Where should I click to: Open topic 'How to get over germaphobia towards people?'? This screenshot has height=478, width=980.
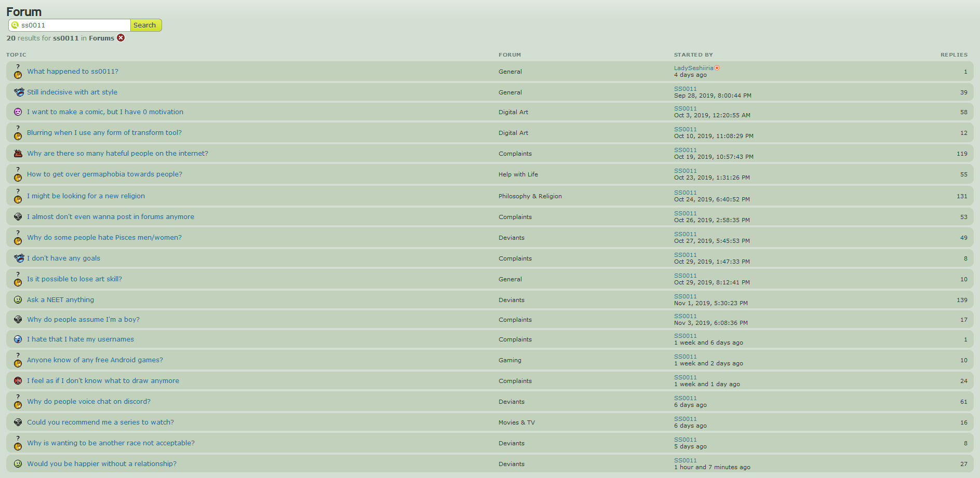[104, 174]
